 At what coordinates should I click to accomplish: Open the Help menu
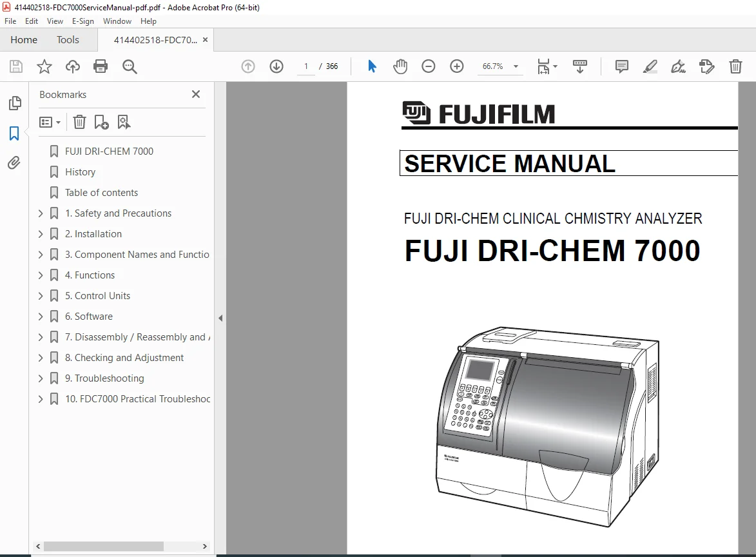(148, 21)
